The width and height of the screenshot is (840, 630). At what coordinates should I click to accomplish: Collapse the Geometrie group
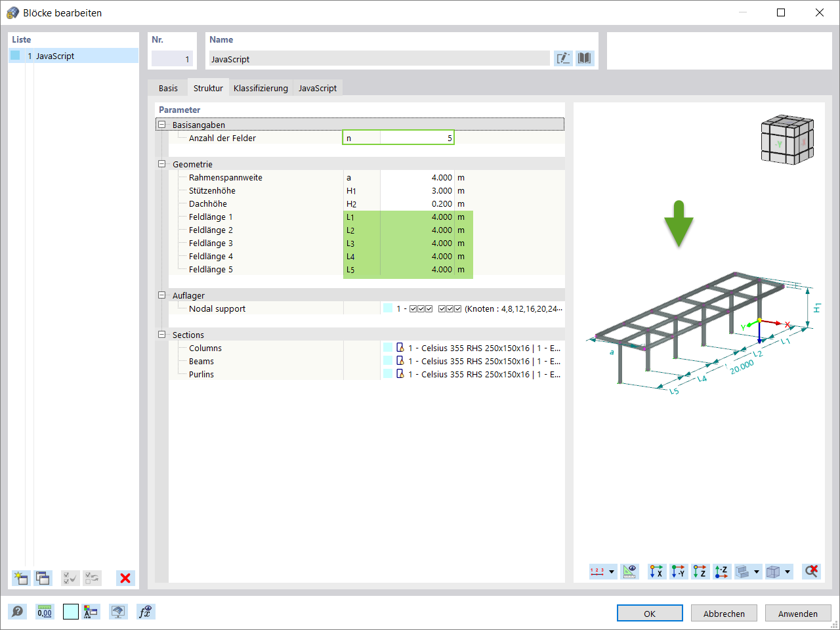(162, 164)
